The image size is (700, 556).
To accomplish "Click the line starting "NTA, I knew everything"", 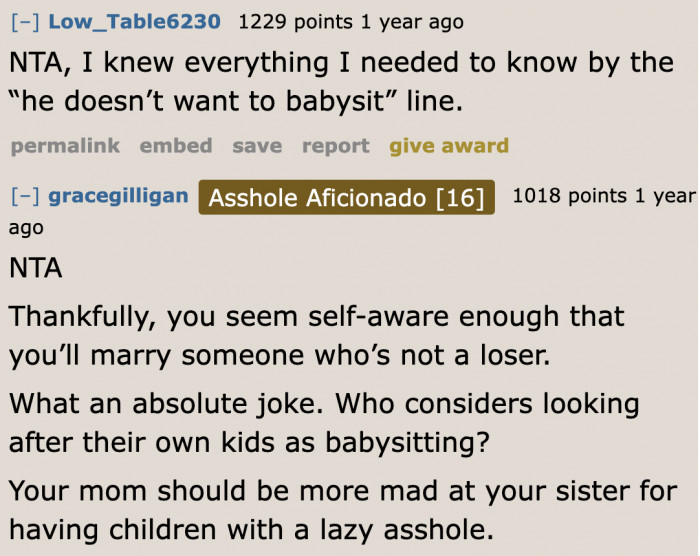I will (340, 63).
